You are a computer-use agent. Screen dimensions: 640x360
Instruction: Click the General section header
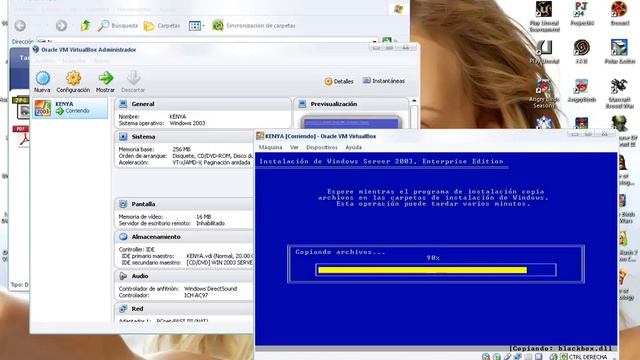[x=202, y=104]
